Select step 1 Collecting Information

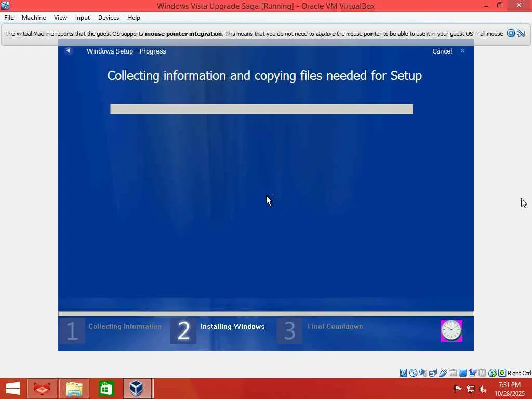tap(111, 330)
